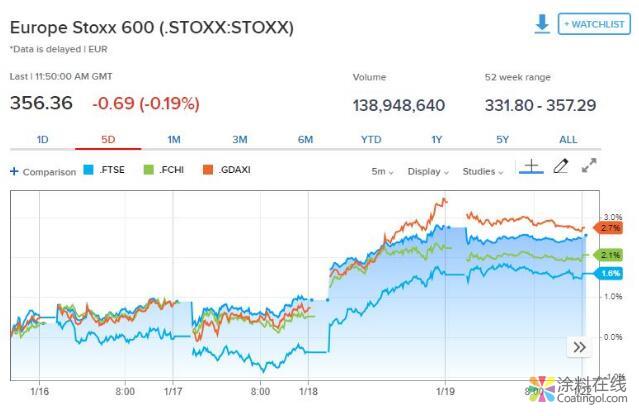The image size is (639, 416).
Task: Click the download arrow icon
Action: pos(542,24)
